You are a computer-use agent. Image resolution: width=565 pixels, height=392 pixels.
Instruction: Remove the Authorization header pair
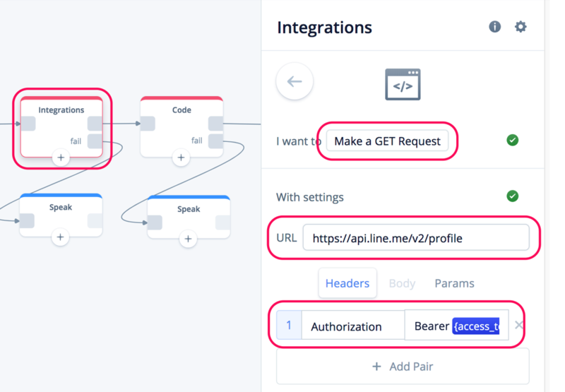pyautogui.click(x=519, y=326)
